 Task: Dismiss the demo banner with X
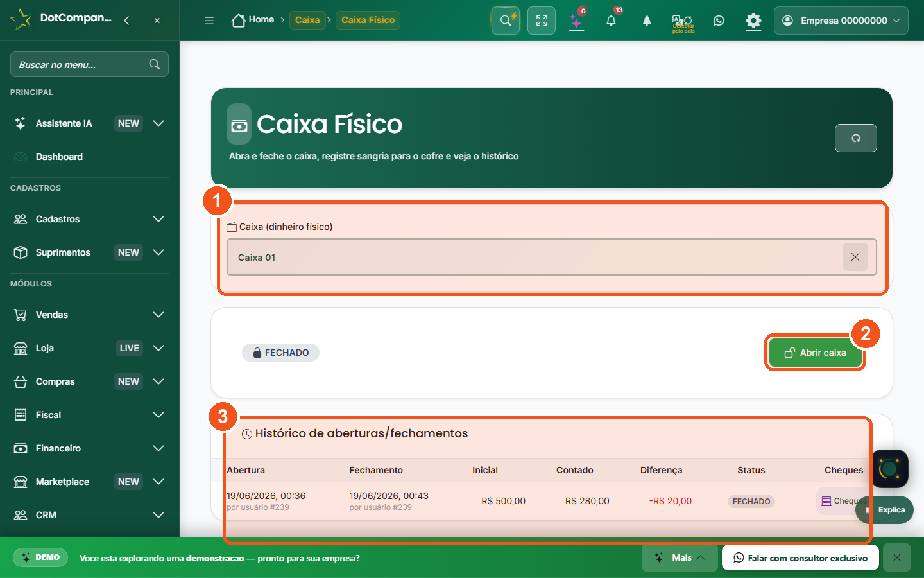896,557
